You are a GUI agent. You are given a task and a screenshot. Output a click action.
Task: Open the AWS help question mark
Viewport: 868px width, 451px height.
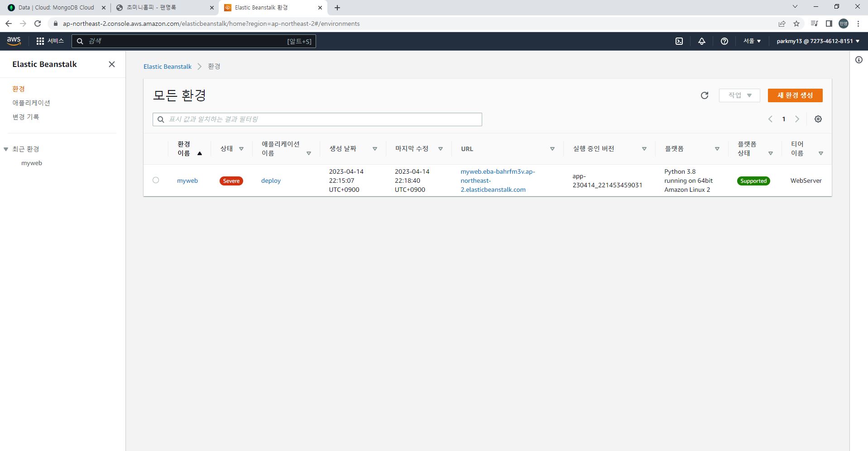click(x=724, y=41)
